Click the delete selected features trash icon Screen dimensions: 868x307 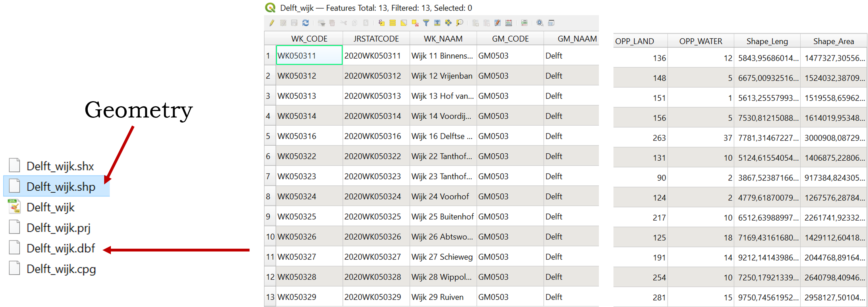pos(332,23)
